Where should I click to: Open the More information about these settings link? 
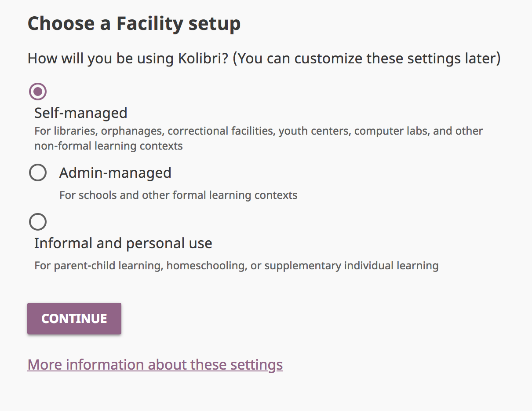coord(155,365)
